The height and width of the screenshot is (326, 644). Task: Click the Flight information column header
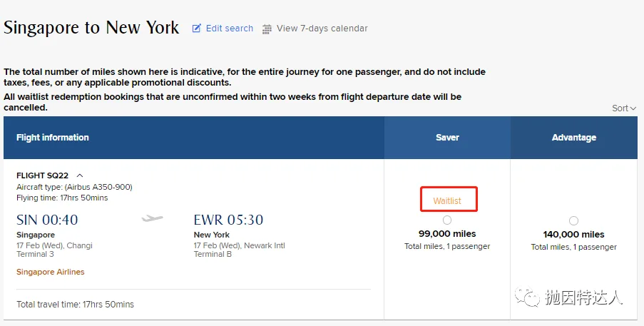(x=53, y=138)
